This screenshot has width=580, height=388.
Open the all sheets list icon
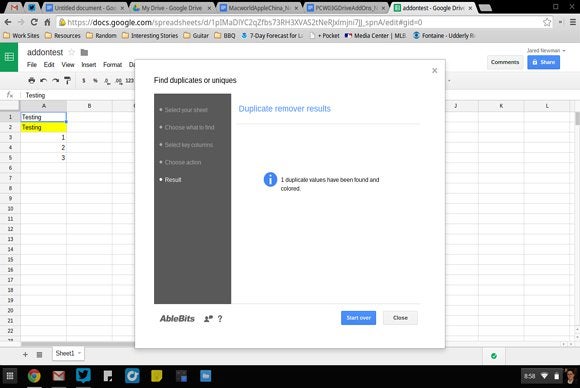(39, 354)
